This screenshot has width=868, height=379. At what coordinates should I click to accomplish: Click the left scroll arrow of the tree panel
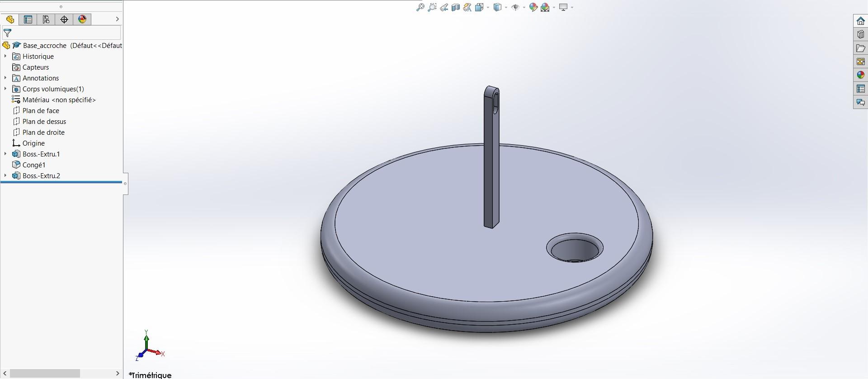(5, 374)
